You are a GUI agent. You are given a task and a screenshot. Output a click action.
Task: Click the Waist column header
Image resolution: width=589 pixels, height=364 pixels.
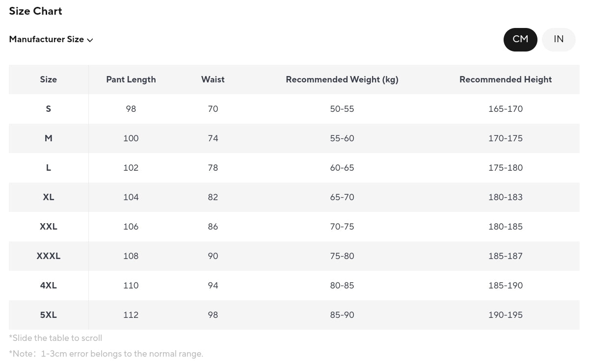213,79
